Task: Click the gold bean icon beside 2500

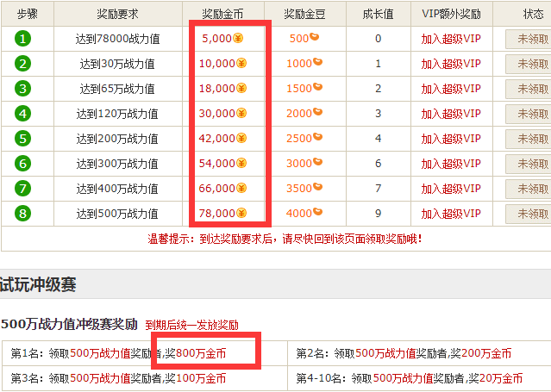Action: [317, 136]
